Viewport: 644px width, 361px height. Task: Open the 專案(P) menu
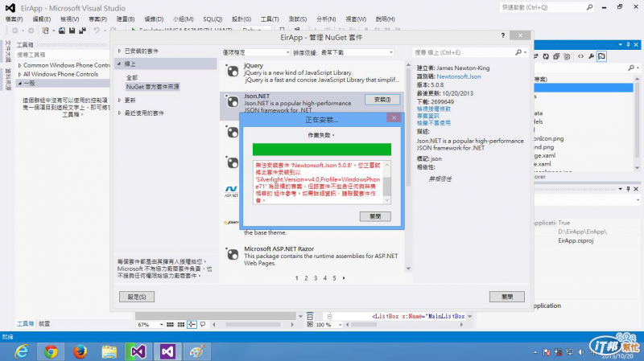point(97,19)
